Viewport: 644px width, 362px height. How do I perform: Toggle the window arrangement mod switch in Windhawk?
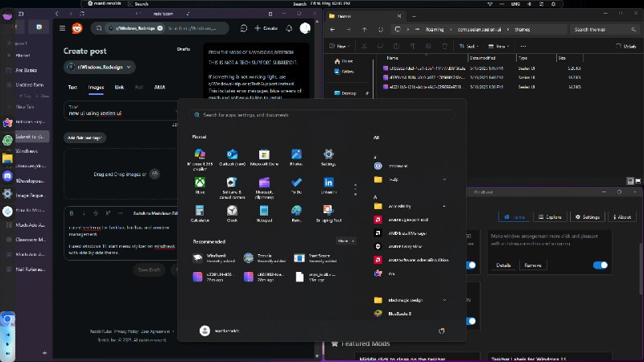pos(601,265)
